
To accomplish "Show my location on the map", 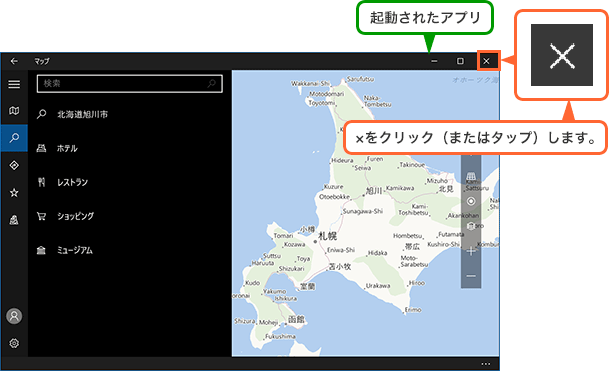I will [471, 201].
